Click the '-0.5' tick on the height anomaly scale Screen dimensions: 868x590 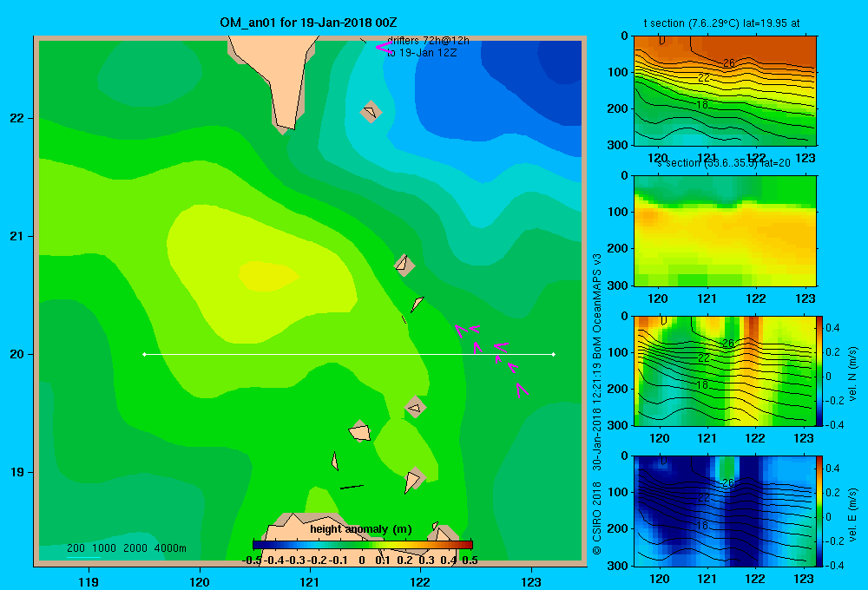(x=252, y=560)
